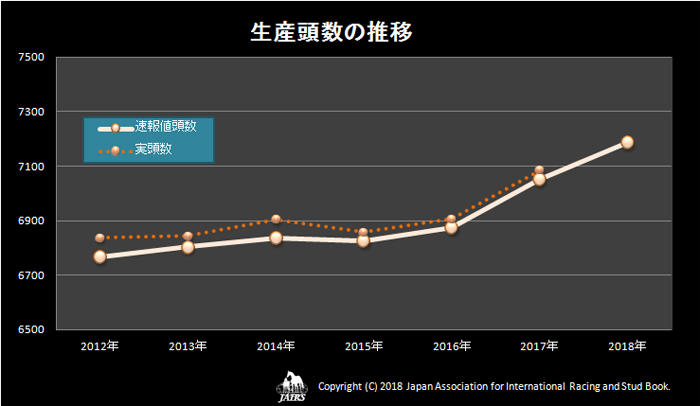Click the solid line marker in legend
Image resolution: width=700 pixels, height=406 pixels.
(115, 129)
